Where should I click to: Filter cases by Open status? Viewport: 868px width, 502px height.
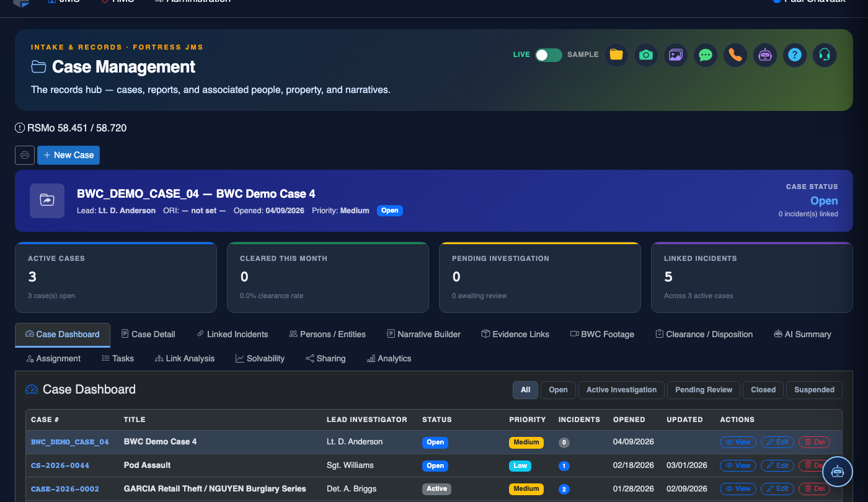(x=558, y=390)
